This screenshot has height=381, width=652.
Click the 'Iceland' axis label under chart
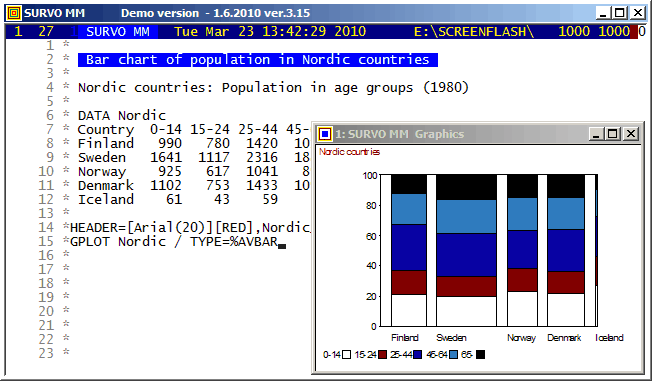click(x=609, y=338)
